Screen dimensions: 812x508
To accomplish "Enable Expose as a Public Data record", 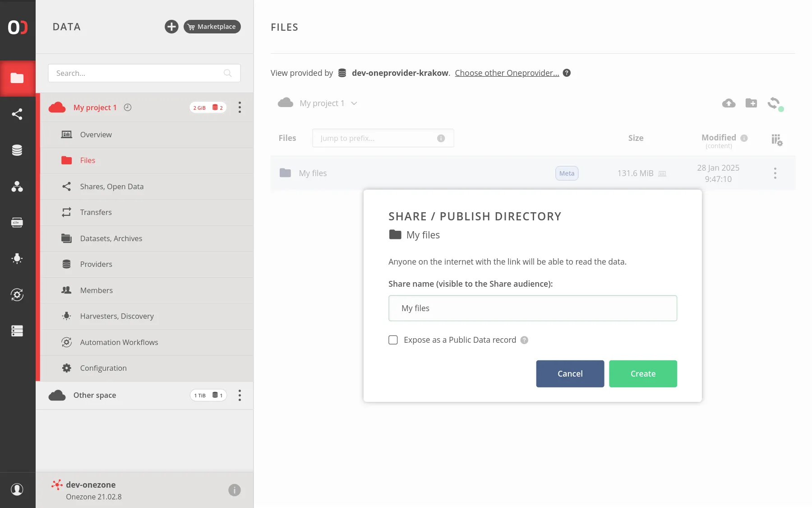I will tap(393, 340).
